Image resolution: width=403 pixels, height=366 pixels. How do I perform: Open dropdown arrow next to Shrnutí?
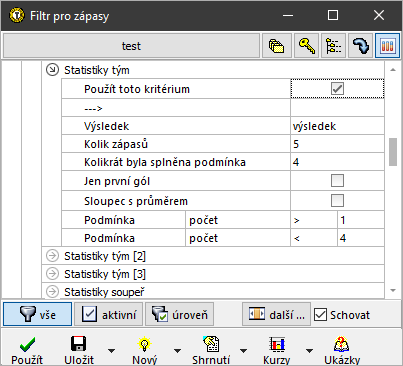[244, 351]
